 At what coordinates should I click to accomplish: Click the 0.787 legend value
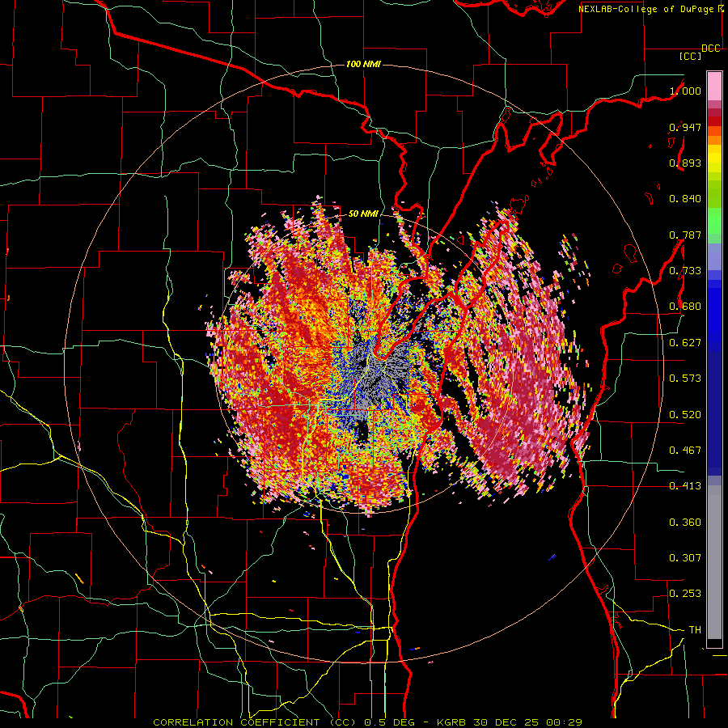685,235
